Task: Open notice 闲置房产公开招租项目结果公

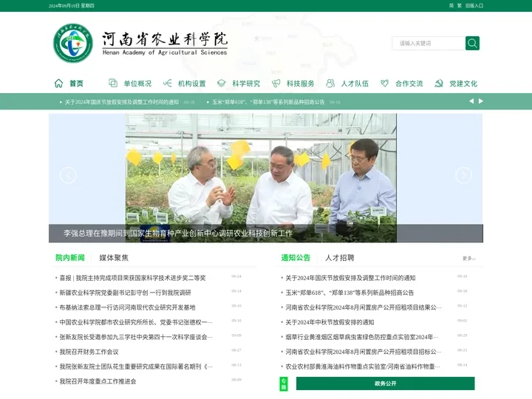Action: tap(364, 307)
